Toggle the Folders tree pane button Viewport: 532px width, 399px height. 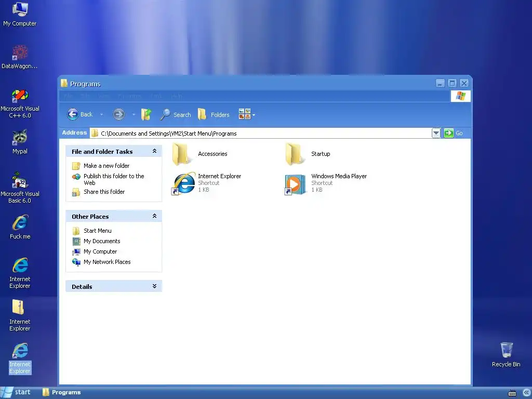214,115
